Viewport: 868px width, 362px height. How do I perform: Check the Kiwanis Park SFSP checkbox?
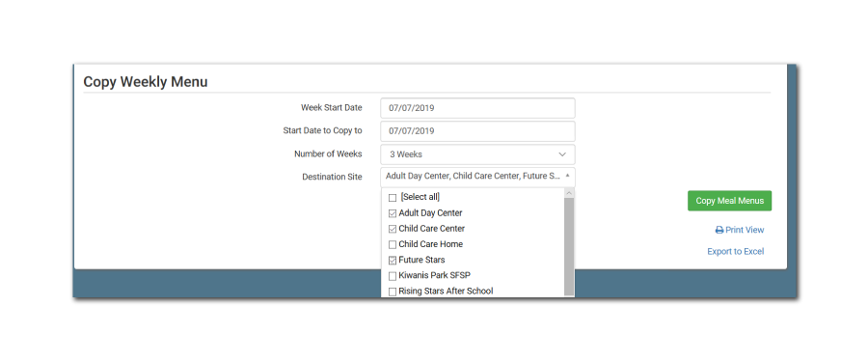click(x=393, y=275)
